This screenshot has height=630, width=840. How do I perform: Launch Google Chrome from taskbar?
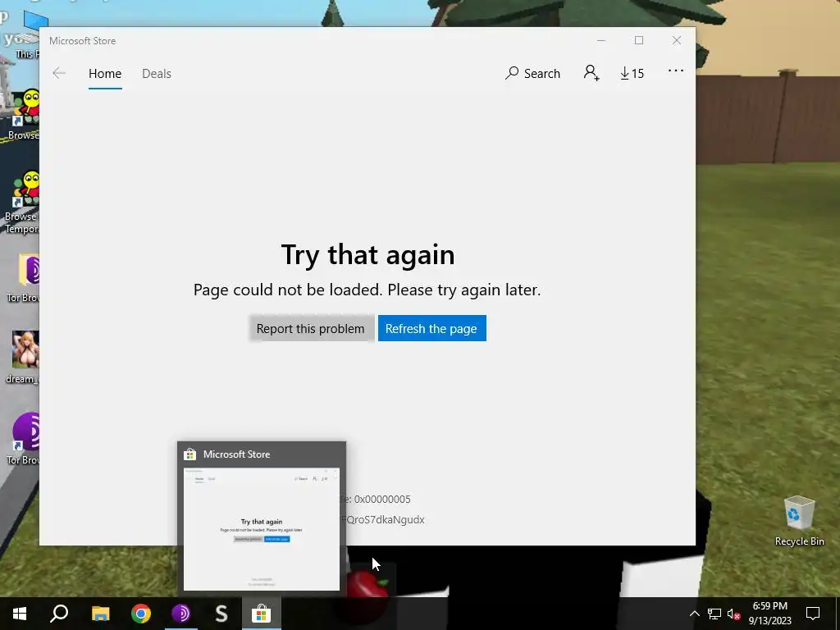coord(141,614)
